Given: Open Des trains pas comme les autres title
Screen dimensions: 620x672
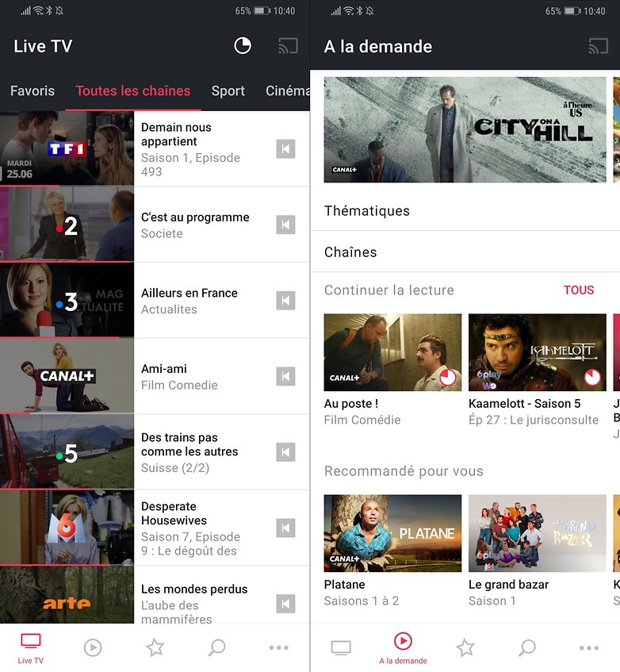Looking at the screenshot, I should [189, 444].
